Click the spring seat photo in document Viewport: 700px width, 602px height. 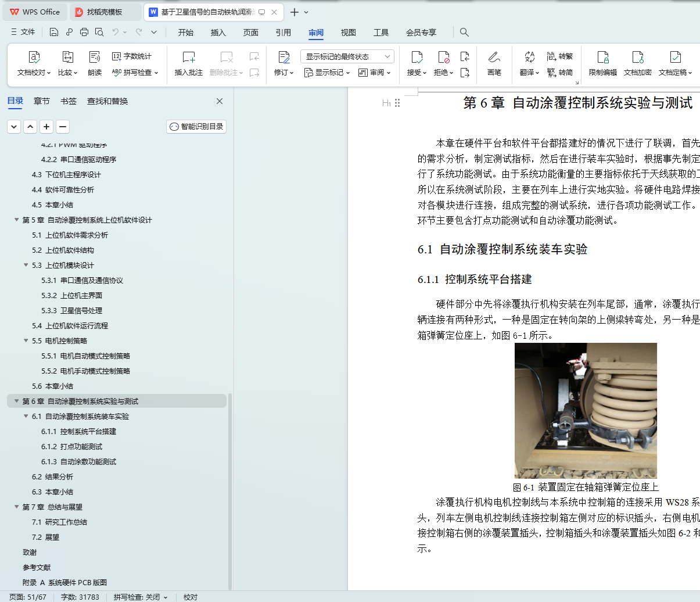point(586,411)
